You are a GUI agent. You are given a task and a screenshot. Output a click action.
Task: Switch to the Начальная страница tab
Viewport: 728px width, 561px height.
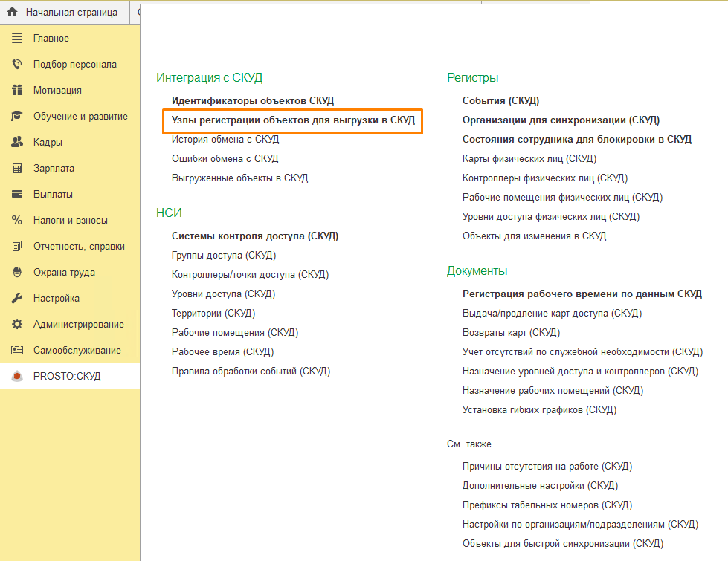click(x=71, y=13)
